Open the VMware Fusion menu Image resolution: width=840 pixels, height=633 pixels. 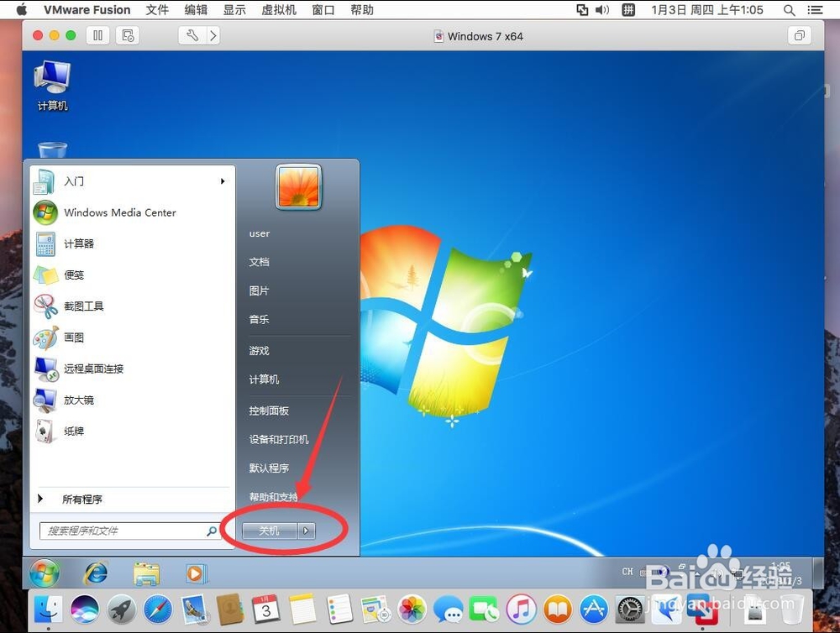point(87,9)
